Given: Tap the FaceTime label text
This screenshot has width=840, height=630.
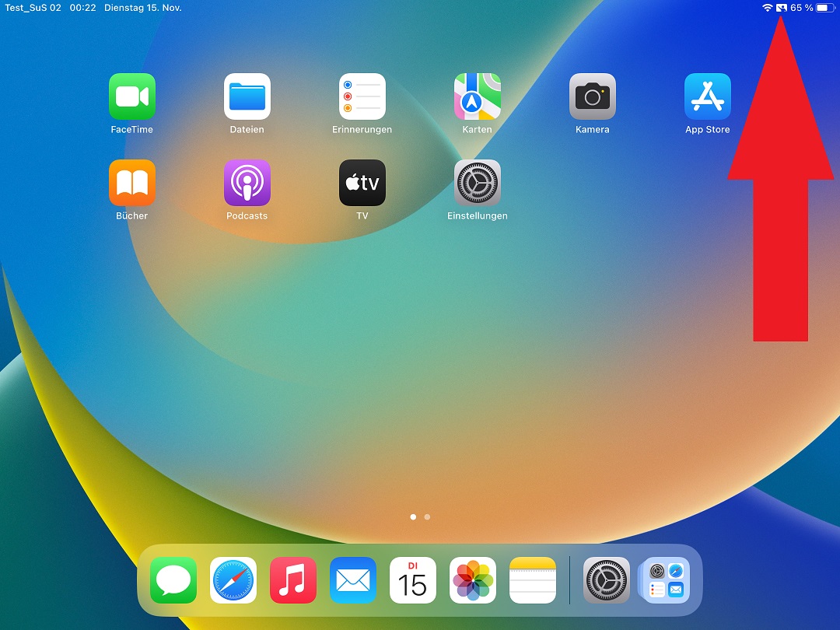Looking at the screenshot, I should click(x=131, y=129).
